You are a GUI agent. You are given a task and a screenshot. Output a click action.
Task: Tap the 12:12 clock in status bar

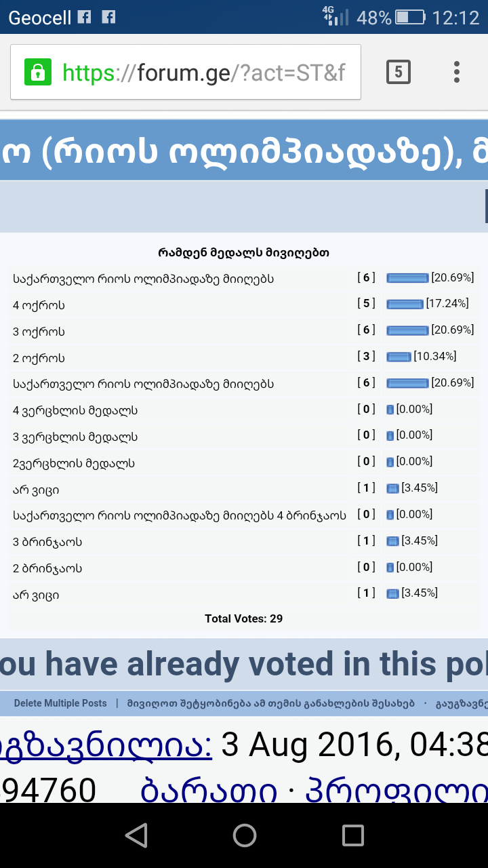pyautogui.click(x=455, y=17)
